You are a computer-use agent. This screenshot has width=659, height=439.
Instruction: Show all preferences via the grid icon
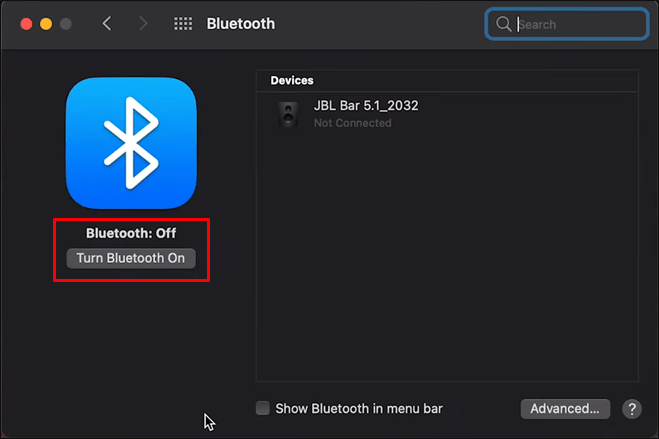coord(183,24)
